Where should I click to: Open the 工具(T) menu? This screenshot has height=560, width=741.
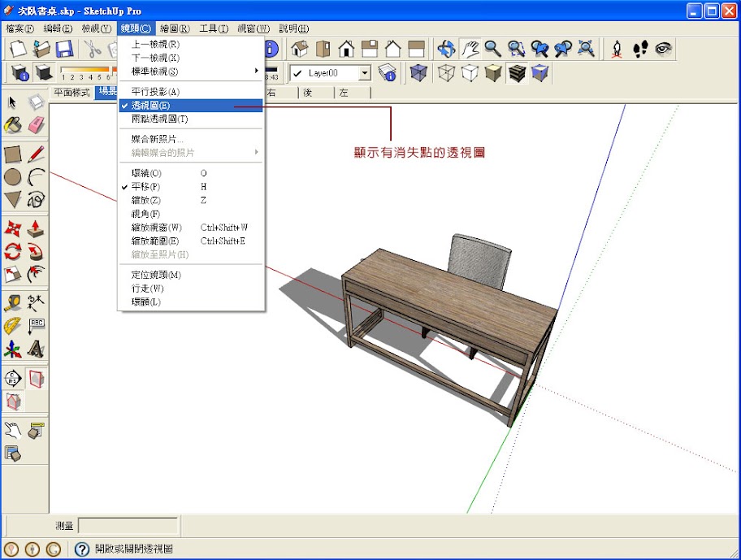[x=213, y=28]
